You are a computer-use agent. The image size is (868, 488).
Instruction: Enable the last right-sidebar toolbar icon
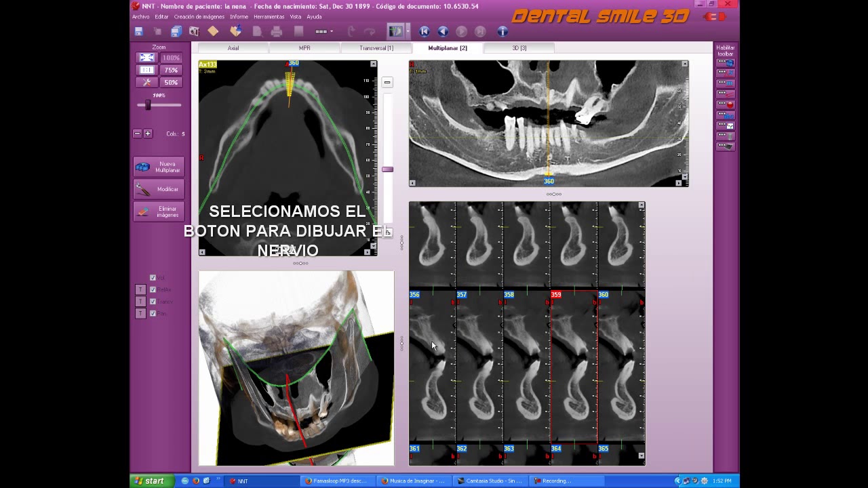coord(726,146)
